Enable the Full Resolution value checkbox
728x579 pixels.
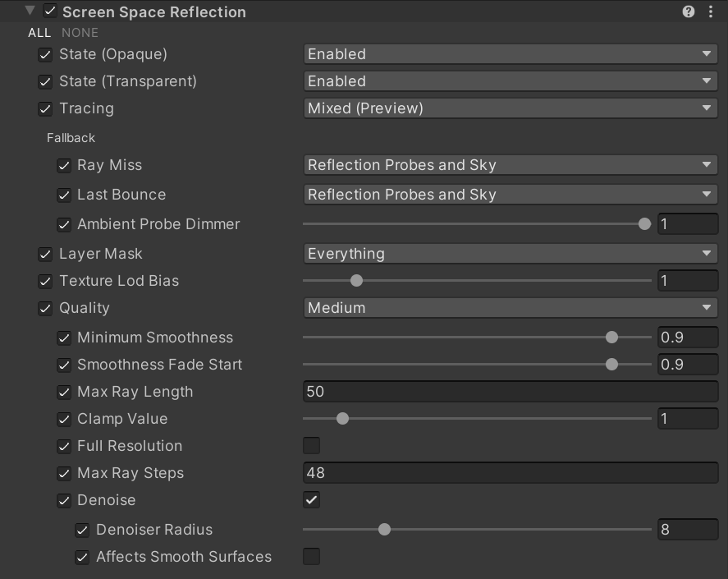[312, 446]
